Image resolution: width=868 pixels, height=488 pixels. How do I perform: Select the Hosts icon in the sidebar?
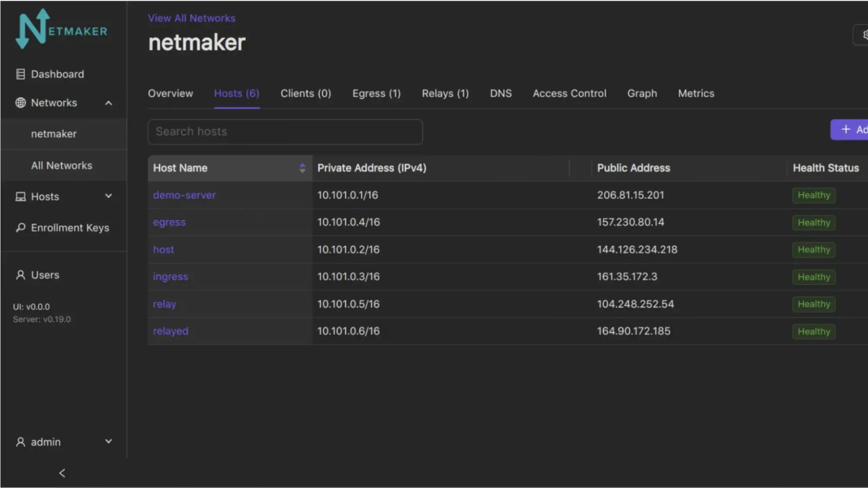coord(20,197)
